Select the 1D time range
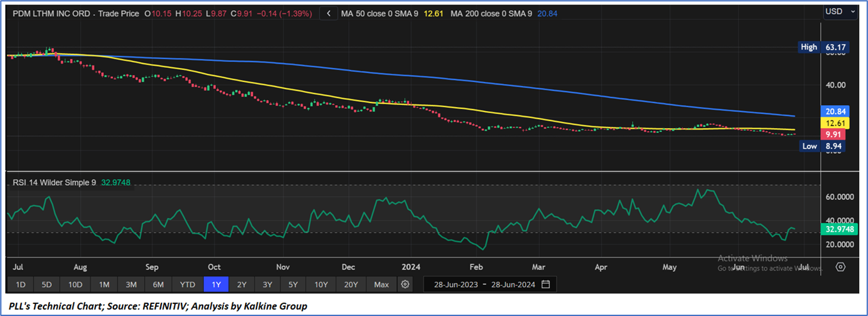The width and height of the screenshot is (868, 316). (21, 284)
